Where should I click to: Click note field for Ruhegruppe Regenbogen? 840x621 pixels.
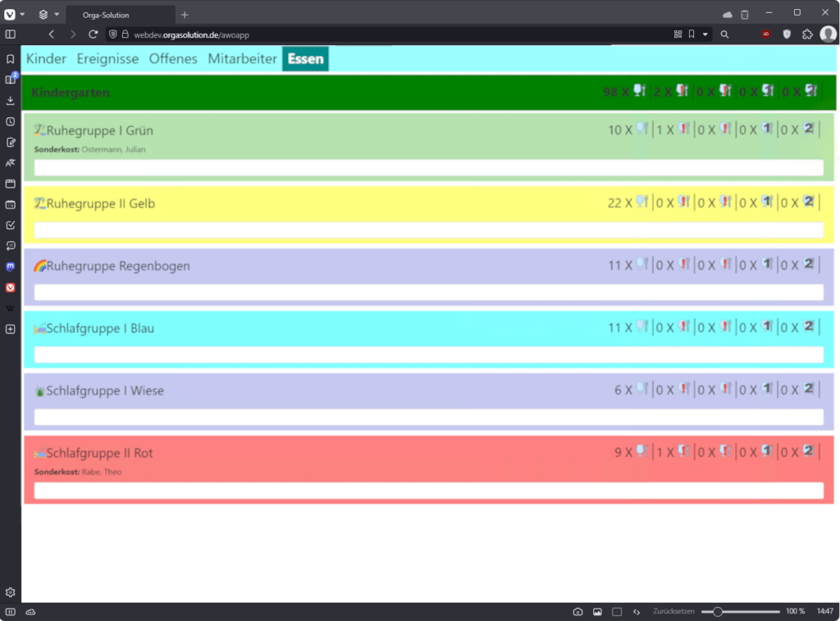click(428, 293)
